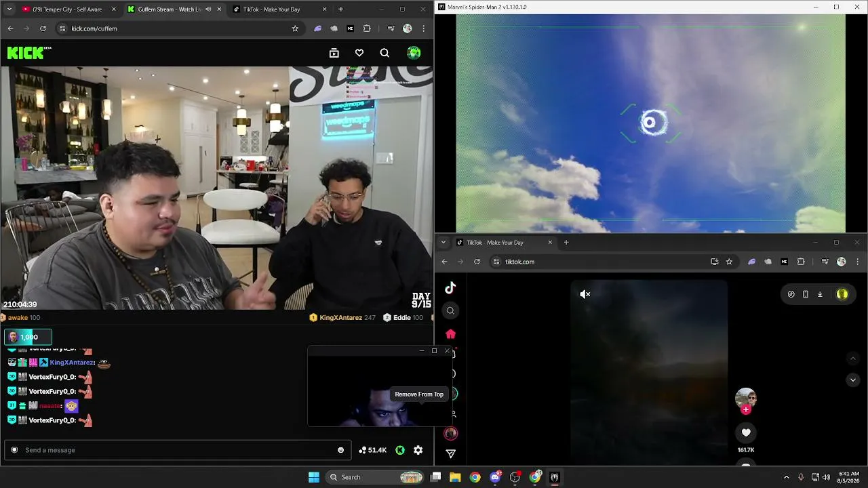Open TikTok download app icon

820,294
